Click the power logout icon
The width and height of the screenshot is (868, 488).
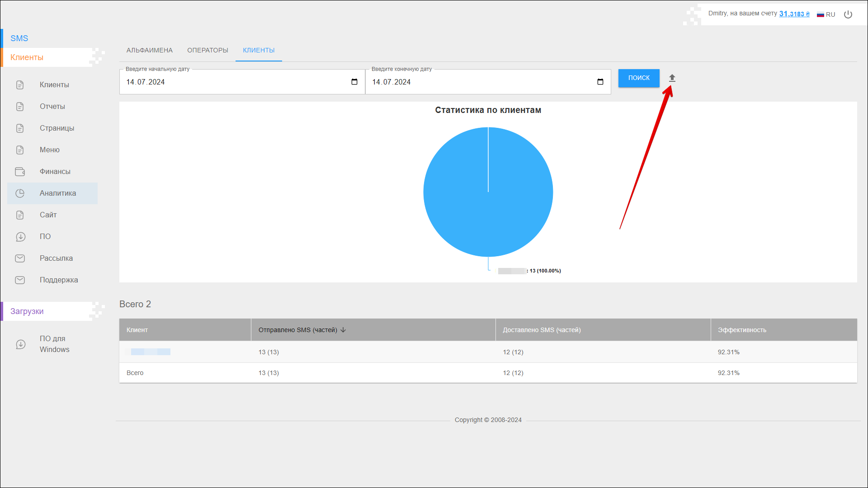pos(848,14)
